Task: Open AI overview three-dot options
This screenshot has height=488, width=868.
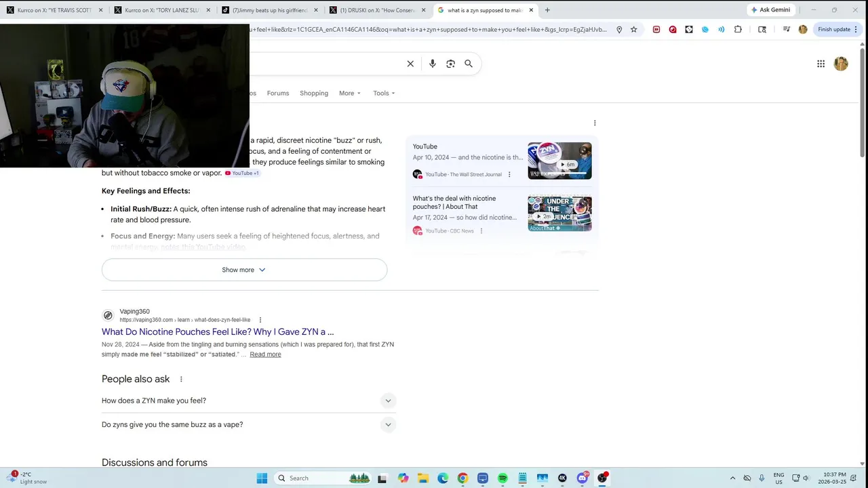Action: (x=595, y=123)
